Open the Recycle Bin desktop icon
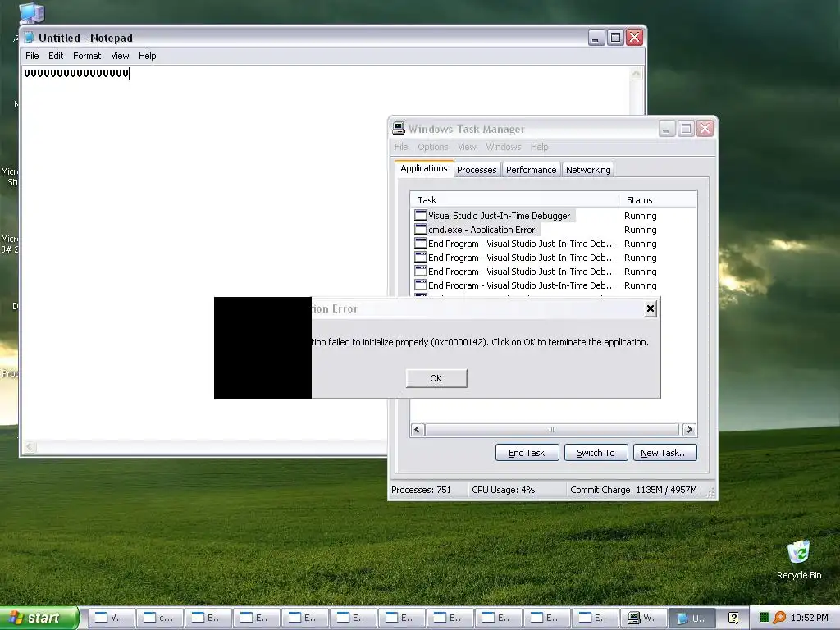 799,559
